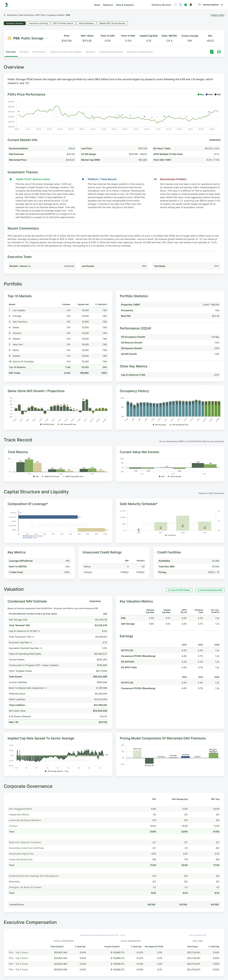Viewport: 228px width, 980px height.
Task: Click info icon beside Total "Economic" NOI
Action: point(33,636)
